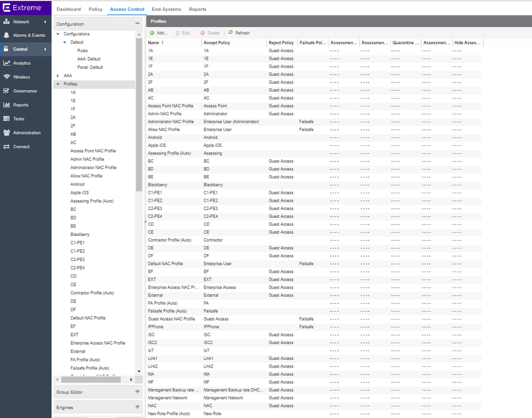This screenshot has height=418, width=532.
Task: Expand the AAA tree node
Action: point(58,76)
